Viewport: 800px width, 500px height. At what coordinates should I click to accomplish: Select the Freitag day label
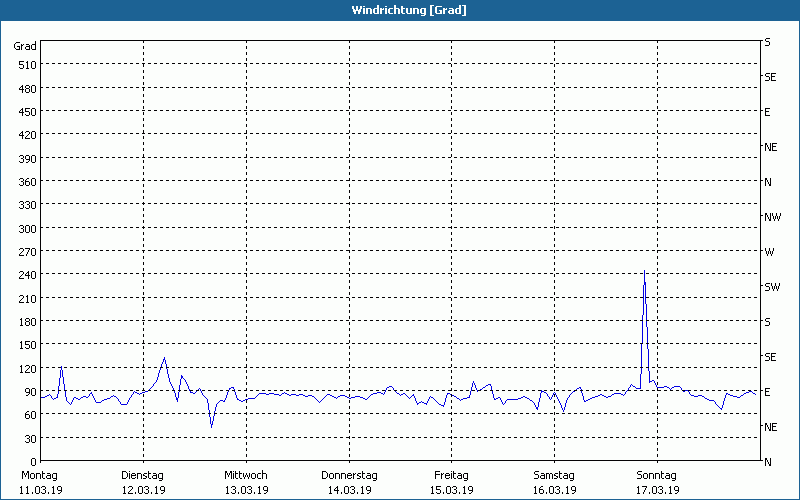pyautogui.click(x=452, y=475)
